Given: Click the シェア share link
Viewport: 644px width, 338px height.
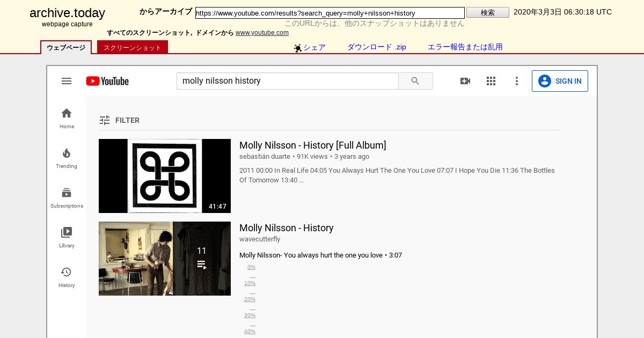Looking at the screenshot, I should coord(314,47).
